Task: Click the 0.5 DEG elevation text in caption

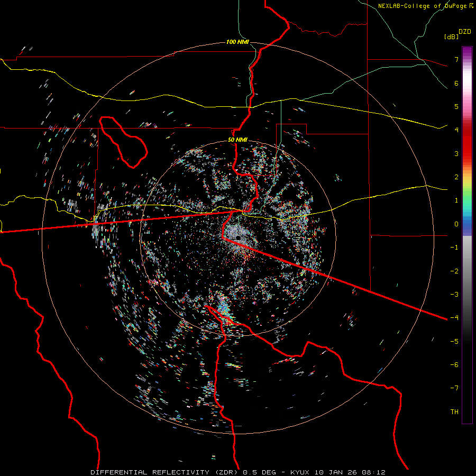Action: point(260,472)
